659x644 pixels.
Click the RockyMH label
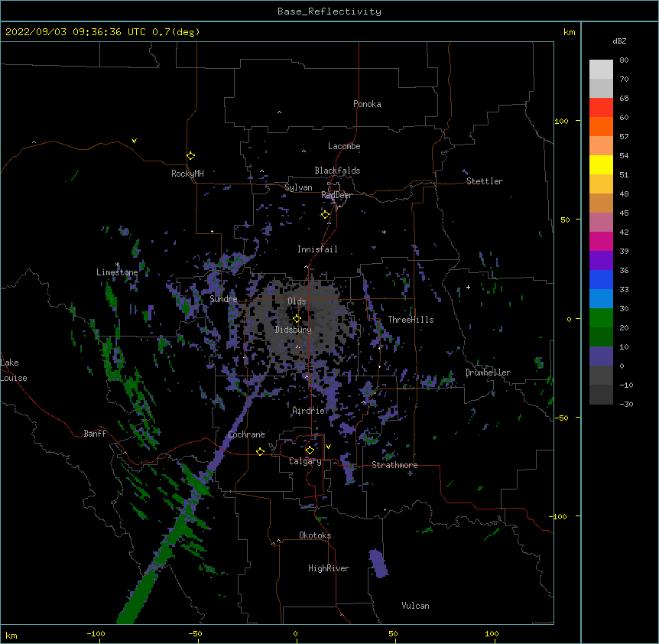[187, 174]
